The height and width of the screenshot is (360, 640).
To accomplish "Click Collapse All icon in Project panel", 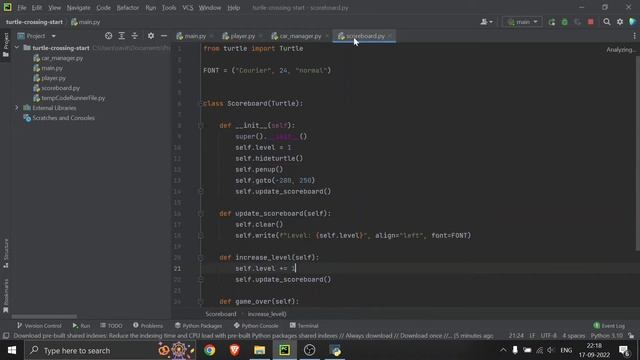I will pos(135,36).
